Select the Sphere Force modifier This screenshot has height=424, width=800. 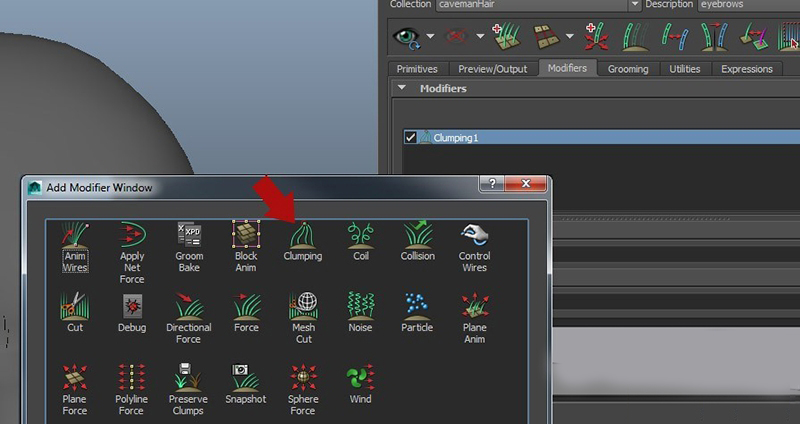point(303,390)
